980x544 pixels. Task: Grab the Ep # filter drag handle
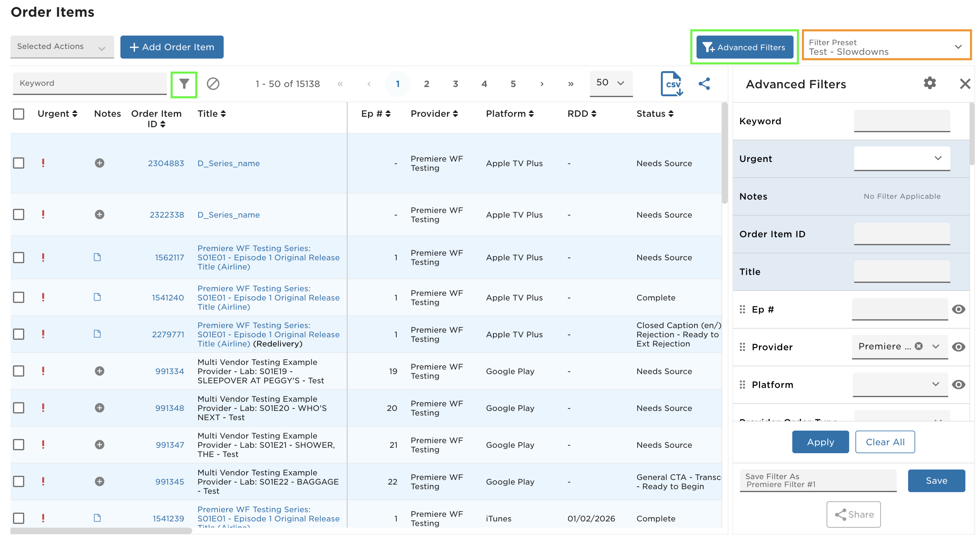click(x=743, y=309)
